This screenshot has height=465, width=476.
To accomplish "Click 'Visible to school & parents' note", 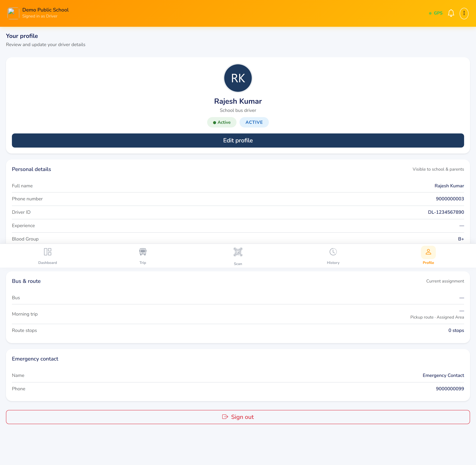I will tap(438, 169).
